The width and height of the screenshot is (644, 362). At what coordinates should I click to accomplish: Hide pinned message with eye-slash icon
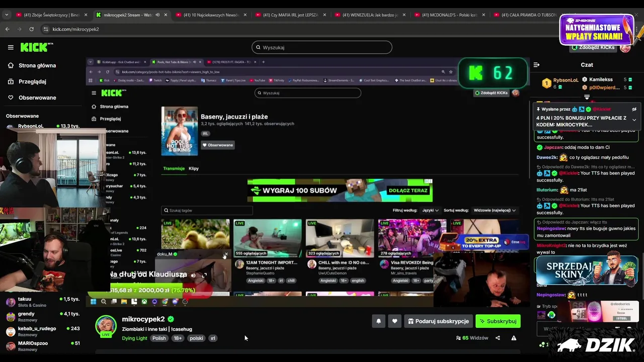pyautogui.click(x=634, y=109)
